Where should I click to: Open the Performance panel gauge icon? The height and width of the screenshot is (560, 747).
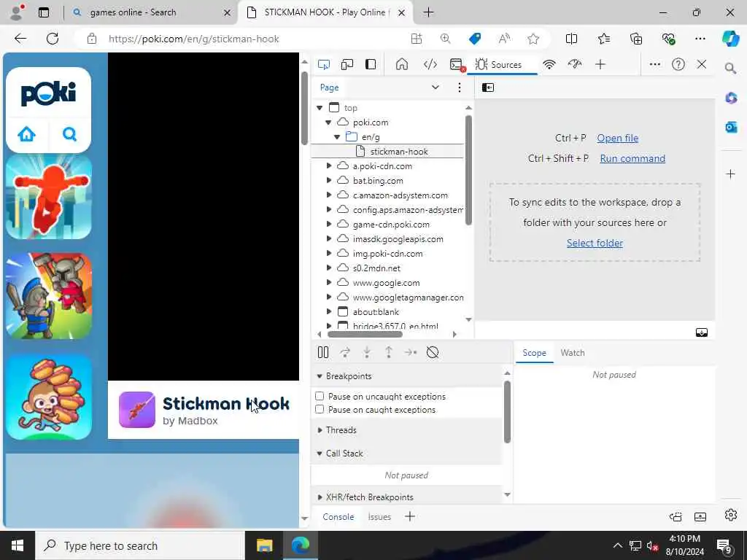pos(575,64)
